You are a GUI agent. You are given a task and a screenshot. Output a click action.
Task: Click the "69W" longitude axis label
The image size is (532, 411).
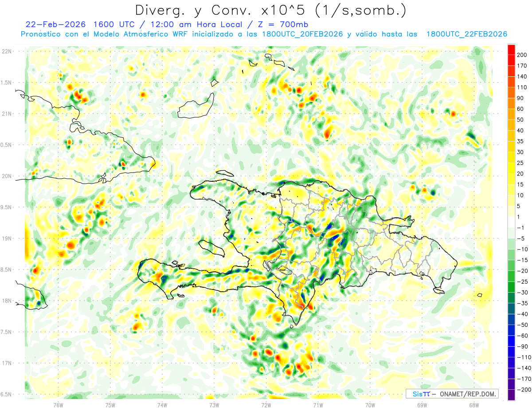422,404
